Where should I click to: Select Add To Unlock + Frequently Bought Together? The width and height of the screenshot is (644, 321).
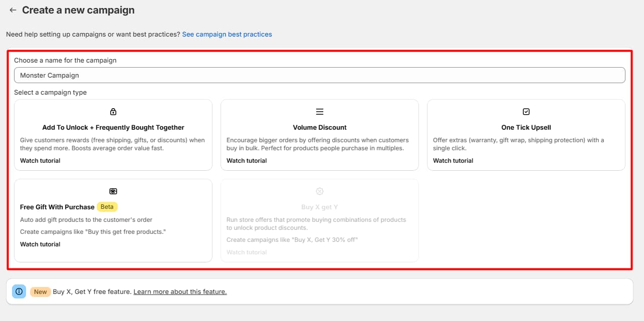[x=113, y=128]
